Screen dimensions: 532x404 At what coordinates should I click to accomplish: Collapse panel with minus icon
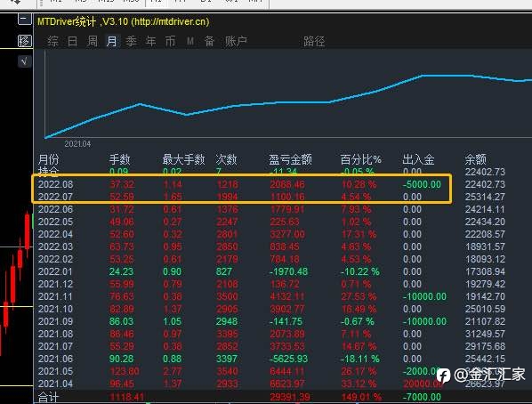[24, 19]
